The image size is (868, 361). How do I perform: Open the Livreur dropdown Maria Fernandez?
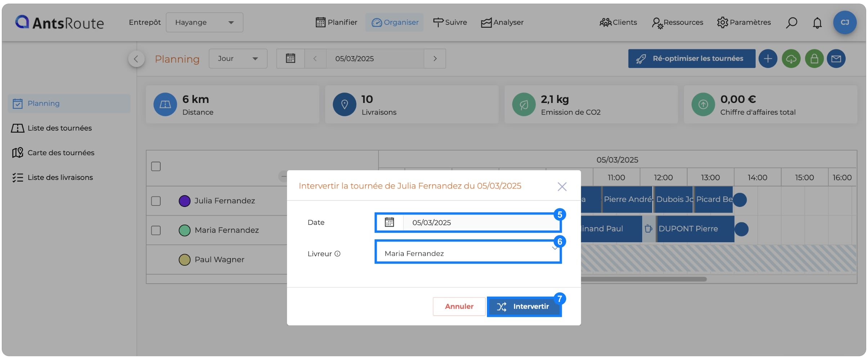tap(468, 252)
